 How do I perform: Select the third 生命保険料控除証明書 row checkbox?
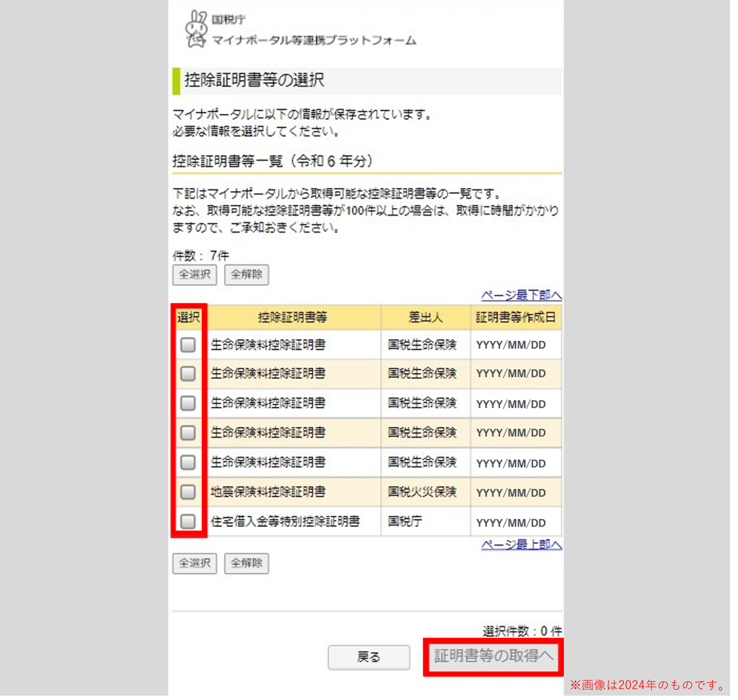[x=188, y=403]
